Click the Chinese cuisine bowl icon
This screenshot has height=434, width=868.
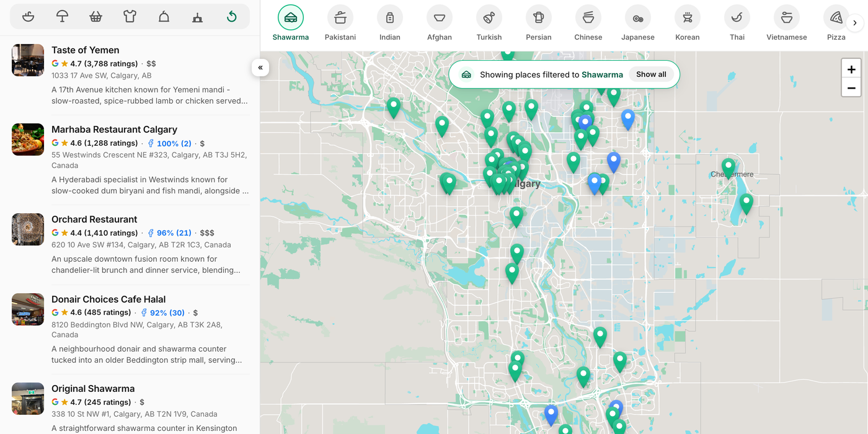[588, 18]
